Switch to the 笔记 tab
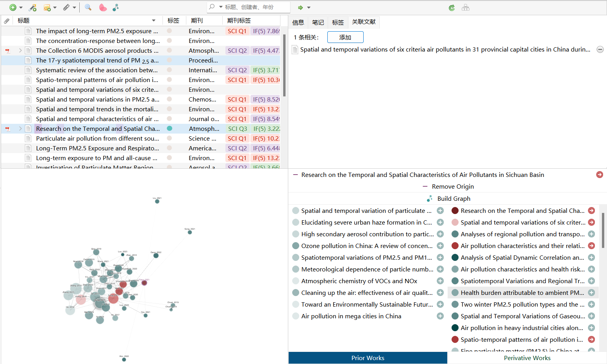 [x=318, y=22]
